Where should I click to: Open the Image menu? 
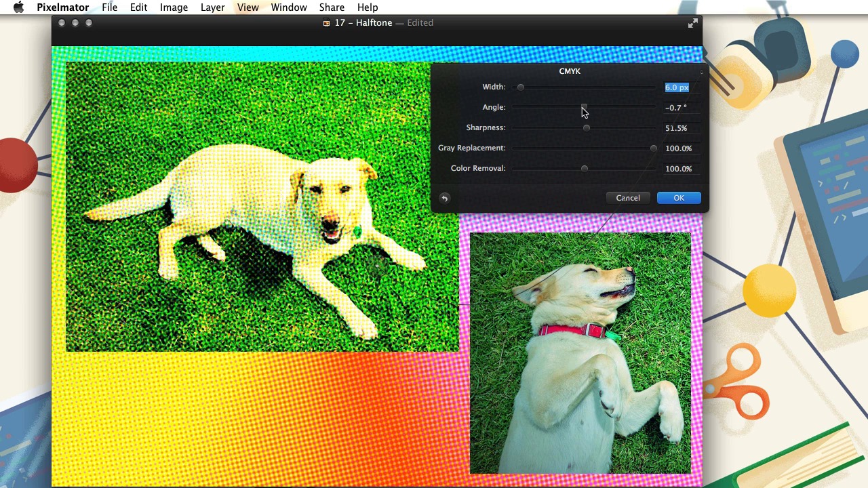point(174,7)
